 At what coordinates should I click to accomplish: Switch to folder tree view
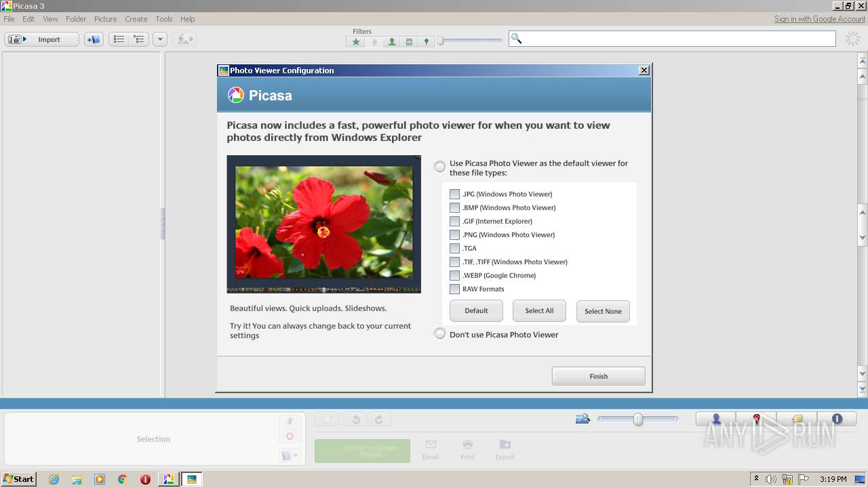tap(139, 39)
